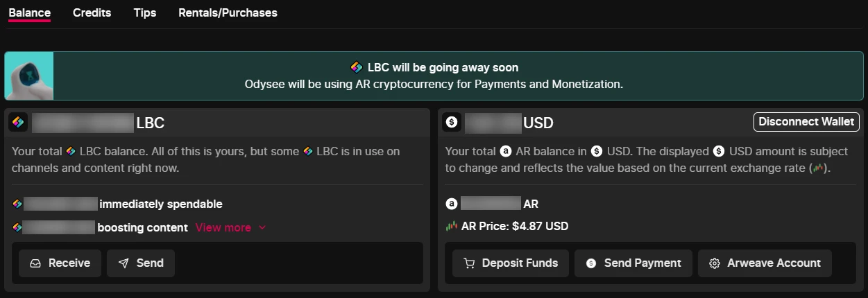Click the paper plane icon on Send
Image resolution: width=868 pixels, height=298 pixels.
pos(124,263)
